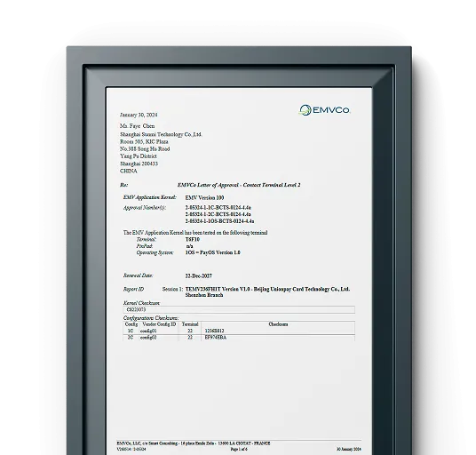Click the report line mentioning 'Beijing Unionpay Card Technology'
The width and height of the screenshot is (476, 455).
267,289
